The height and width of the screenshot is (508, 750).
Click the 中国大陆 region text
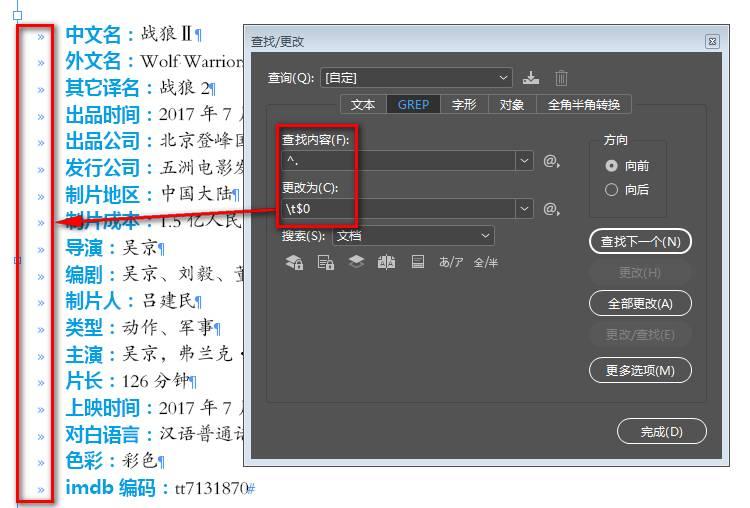coord(196,194)
